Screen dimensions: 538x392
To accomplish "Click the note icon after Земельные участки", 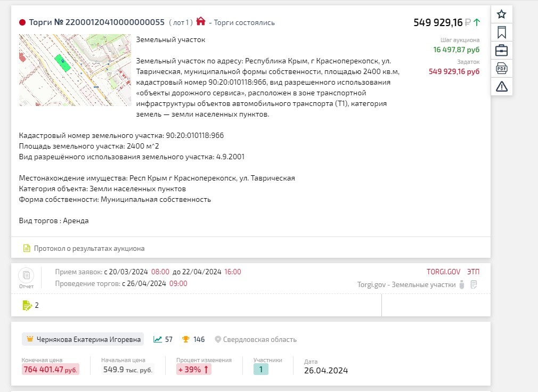I will 474,284.
